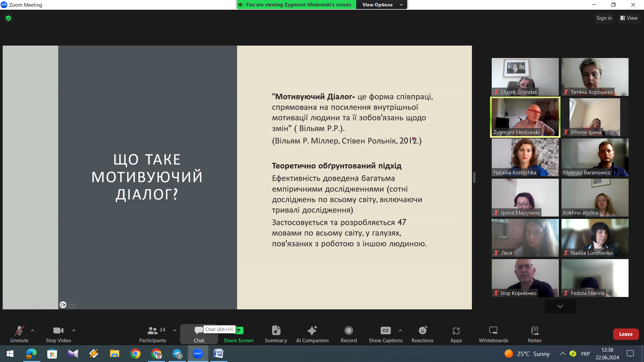Open Reactions menu
The image size is (644, 362).
(422, 334)
